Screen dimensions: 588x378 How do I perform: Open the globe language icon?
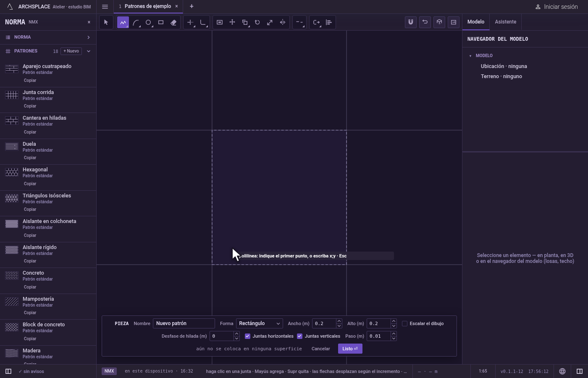[562, 371]
